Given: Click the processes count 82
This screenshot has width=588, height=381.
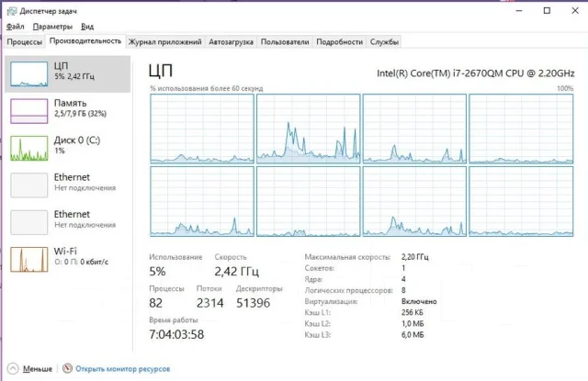Looking at the screenshot, I should (155, 303).
